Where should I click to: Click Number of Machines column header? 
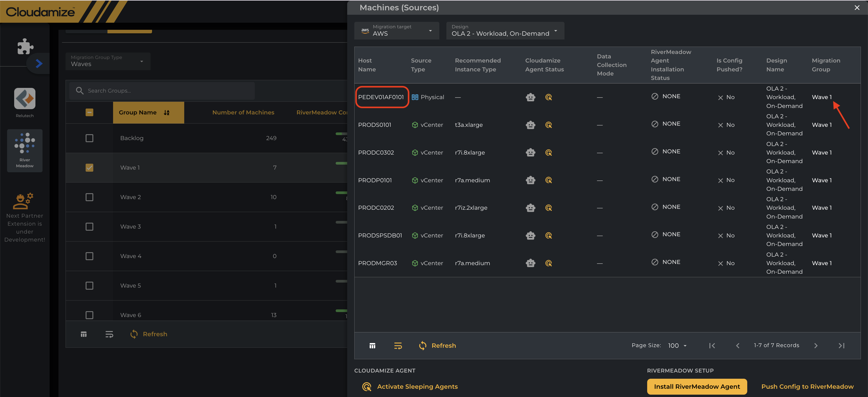[243, 112]
